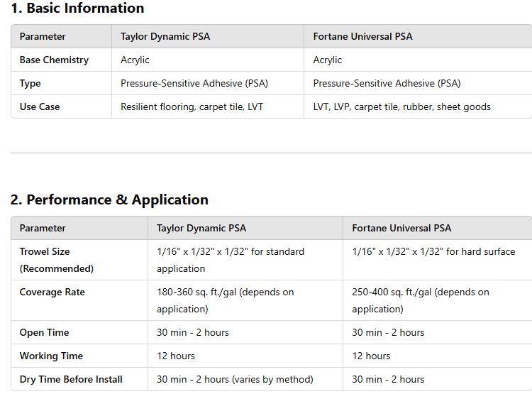Click 'Taylor Dynamic PSA' header in Basic Information table

(x=165, y=36)
